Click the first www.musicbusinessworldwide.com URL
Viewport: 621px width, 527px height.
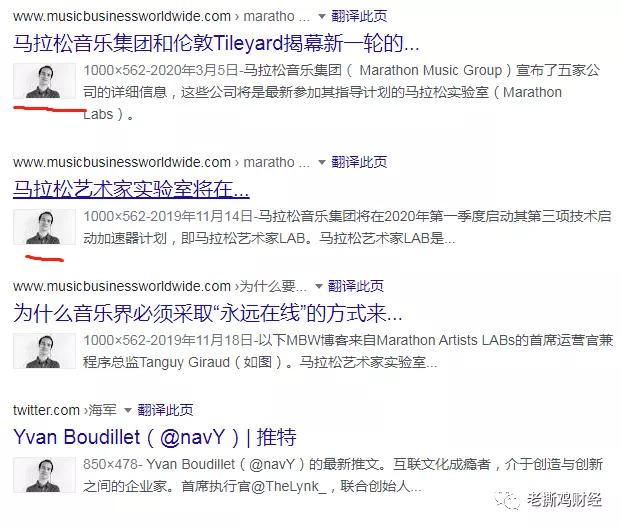[x=122, y=17]
